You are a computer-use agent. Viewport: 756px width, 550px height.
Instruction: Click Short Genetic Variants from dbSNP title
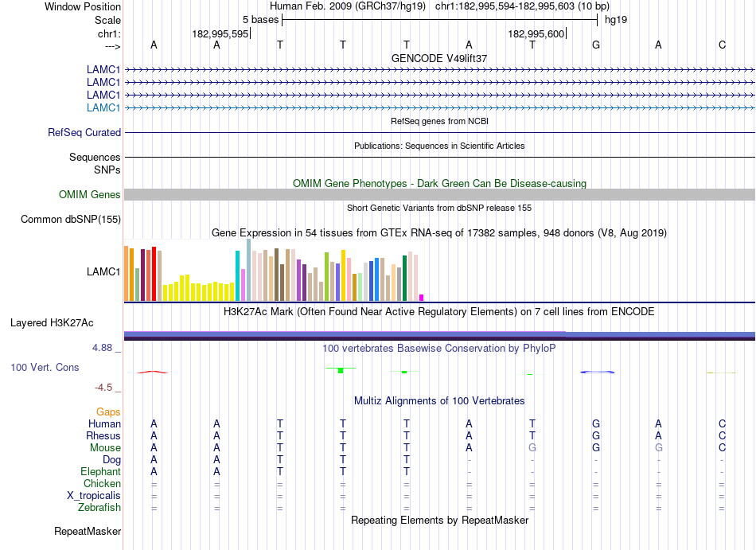439,208
